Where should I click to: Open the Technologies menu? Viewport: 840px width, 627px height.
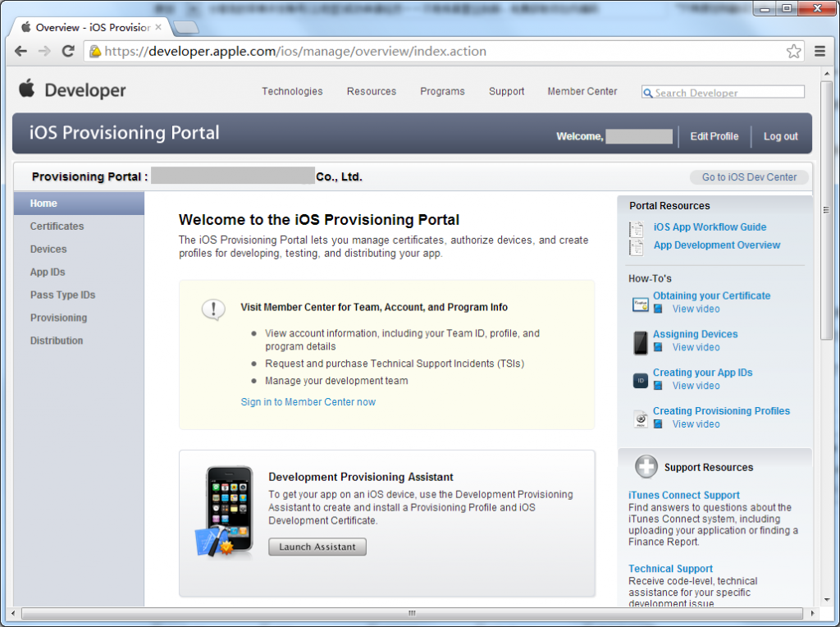click(x=293, y=92)
